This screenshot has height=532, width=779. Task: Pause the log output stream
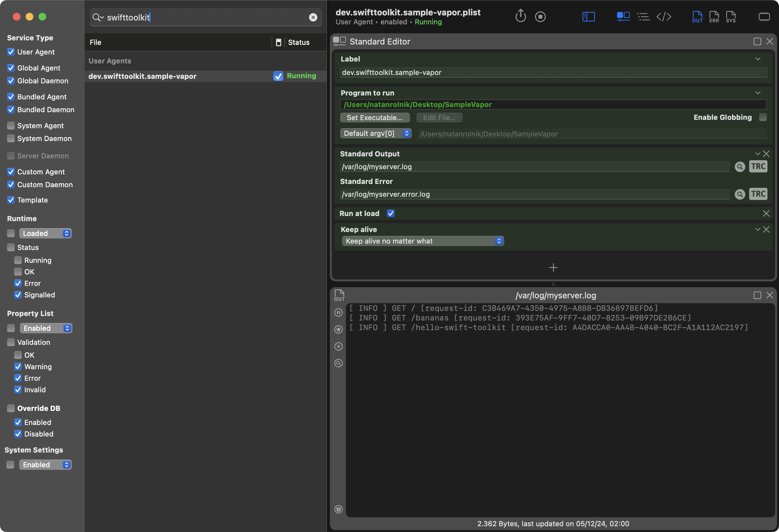click(x=338, y=312)
